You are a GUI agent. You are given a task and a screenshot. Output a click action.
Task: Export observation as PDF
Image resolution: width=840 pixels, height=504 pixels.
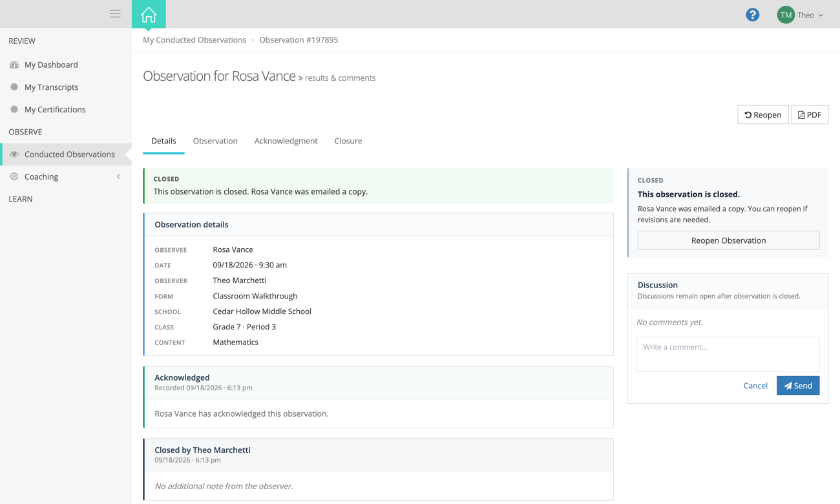point(810,114)
